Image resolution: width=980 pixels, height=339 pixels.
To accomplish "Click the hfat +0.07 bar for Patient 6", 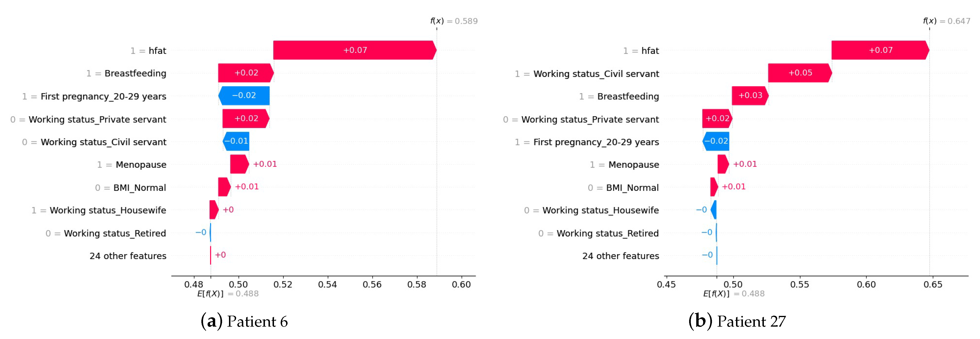I will (354, 50).
